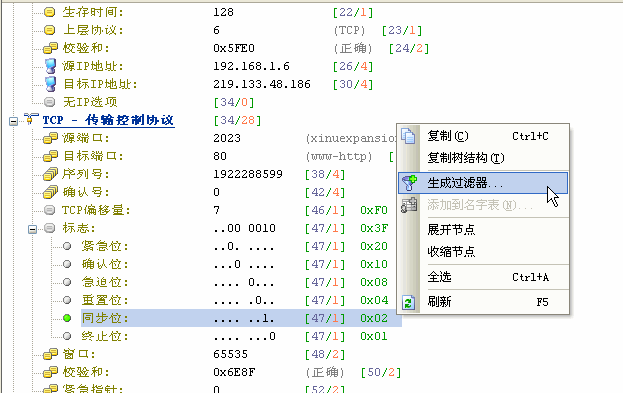Select the 序列号 tree row

86,174
